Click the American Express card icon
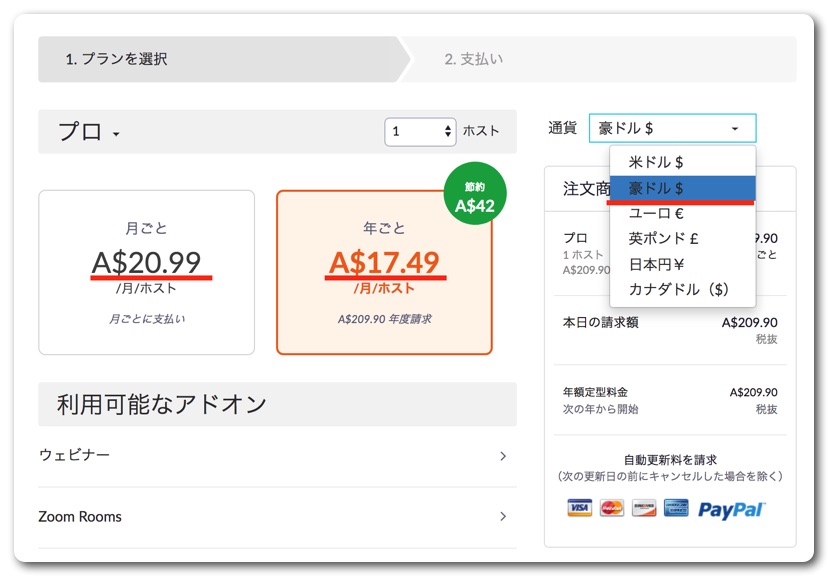This screenshot has width=828, height=576. (676, 508)
